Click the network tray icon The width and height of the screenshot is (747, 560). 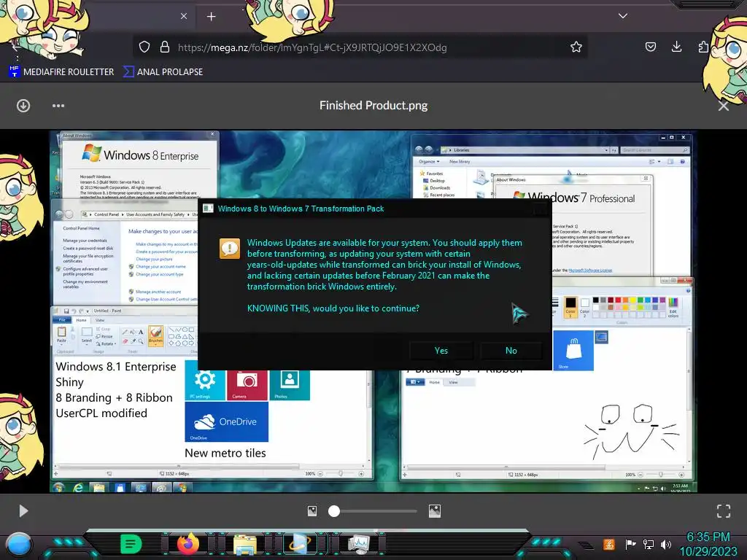point(649,544)
